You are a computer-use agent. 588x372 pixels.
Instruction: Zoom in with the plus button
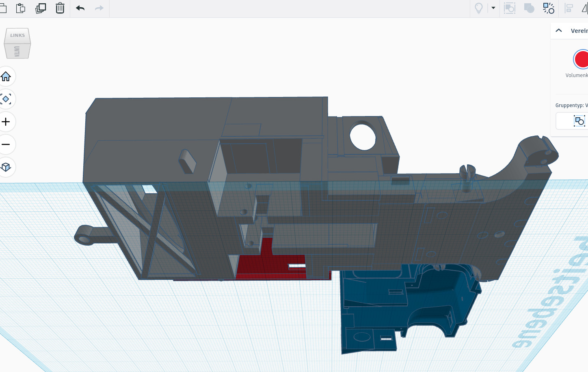point(6,122)
